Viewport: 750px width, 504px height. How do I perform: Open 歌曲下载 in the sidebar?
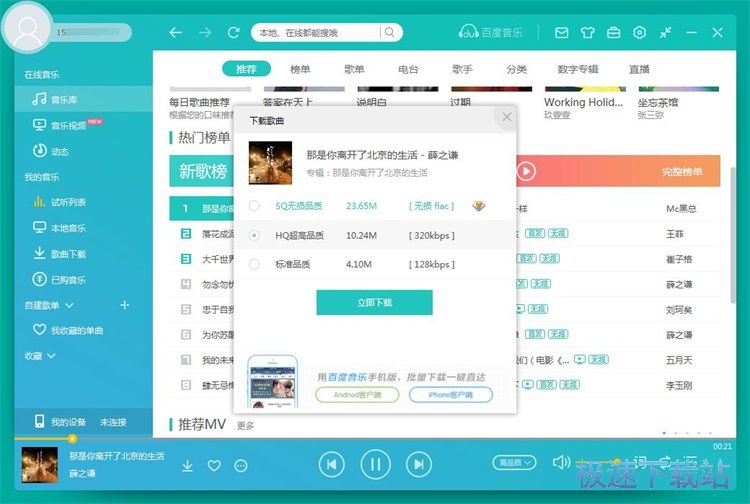(x=84, y=254)
